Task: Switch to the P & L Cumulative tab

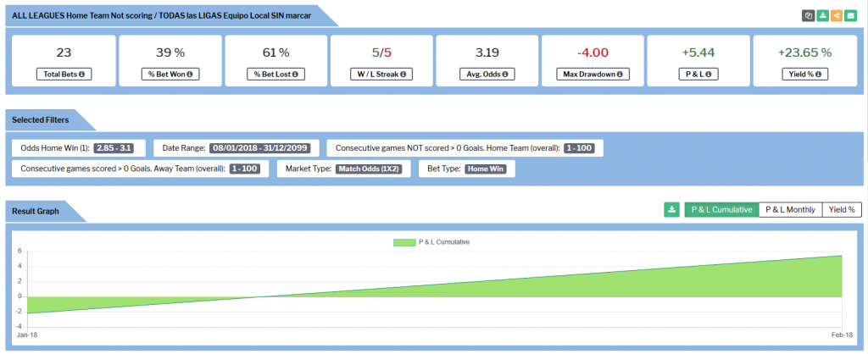Action: click(x=722, y=210)
